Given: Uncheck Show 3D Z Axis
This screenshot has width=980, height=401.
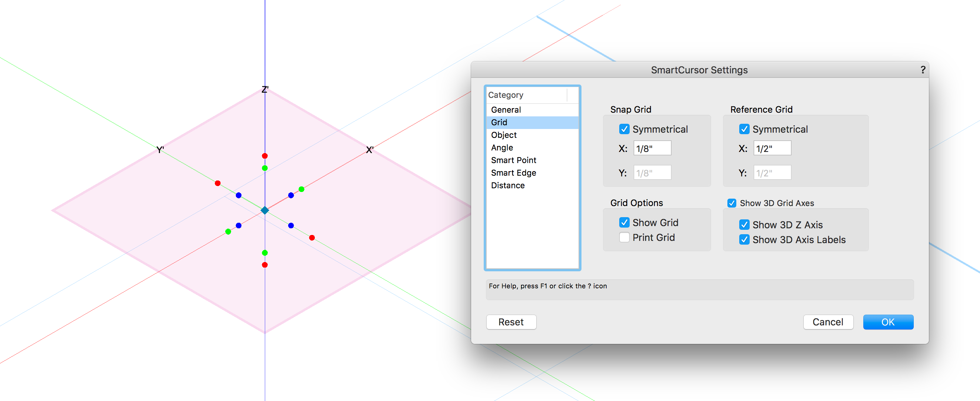Looking at the screenshot, I should 744,225.
